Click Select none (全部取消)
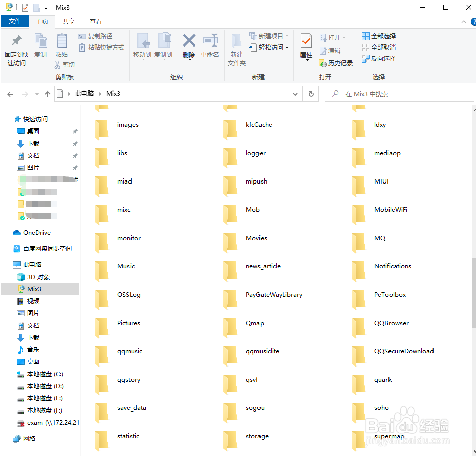Image resolution: width=476 pixels, height=457 pixels. (378, 48)
